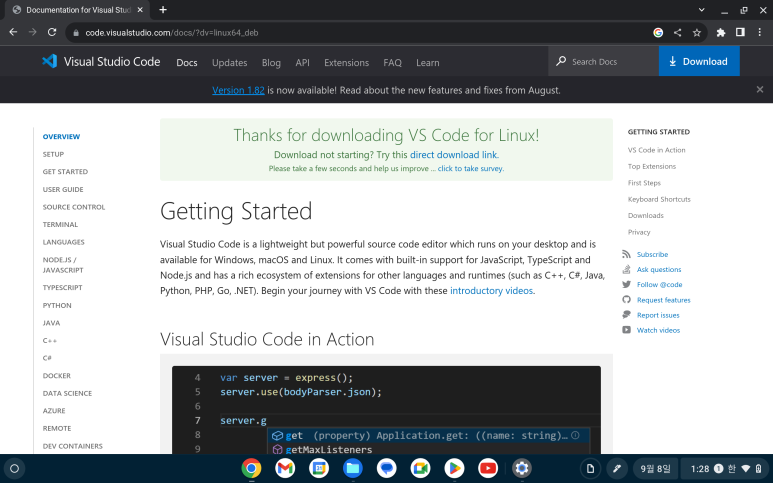Click the video icon beside Watch videos
The height and width of the screenshot is (483, 773).
tap(627, 330)
